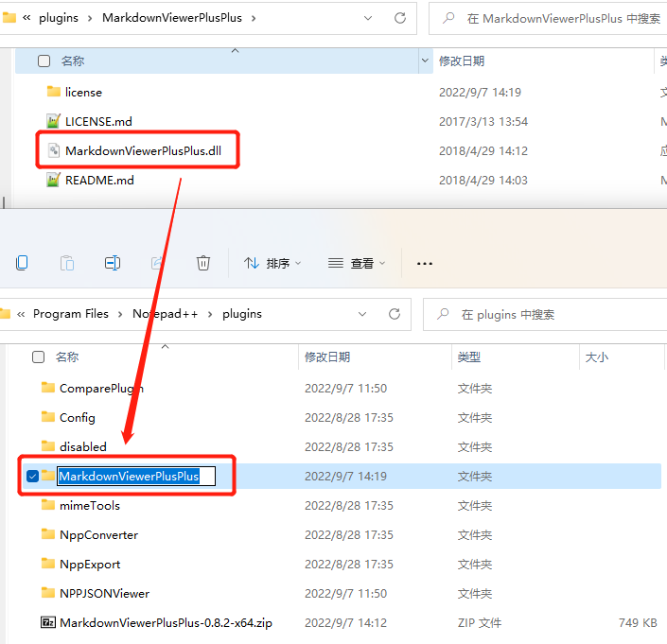
Task: Click the README.md file icon
Action: coord(53,180)
